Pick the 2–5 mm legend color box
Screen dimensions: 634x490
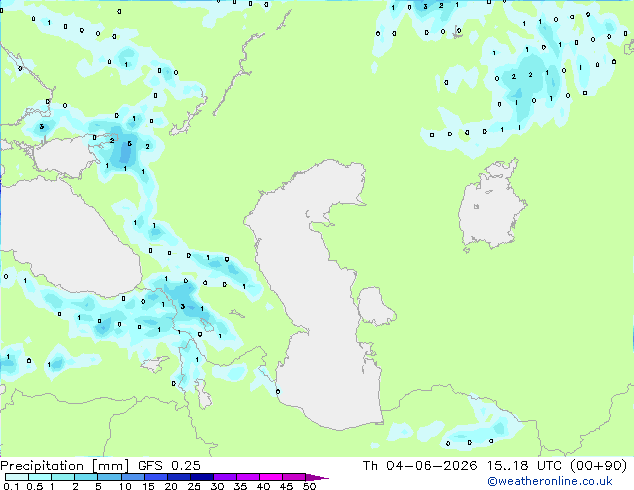pyautogui.click(x=86, y=477)
